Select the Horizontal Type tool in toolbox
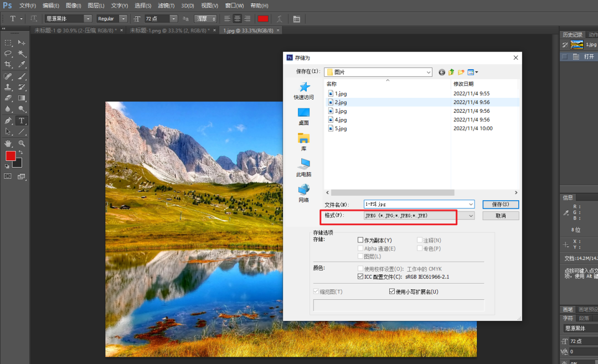598x364 pixels. tap(22, 121)
